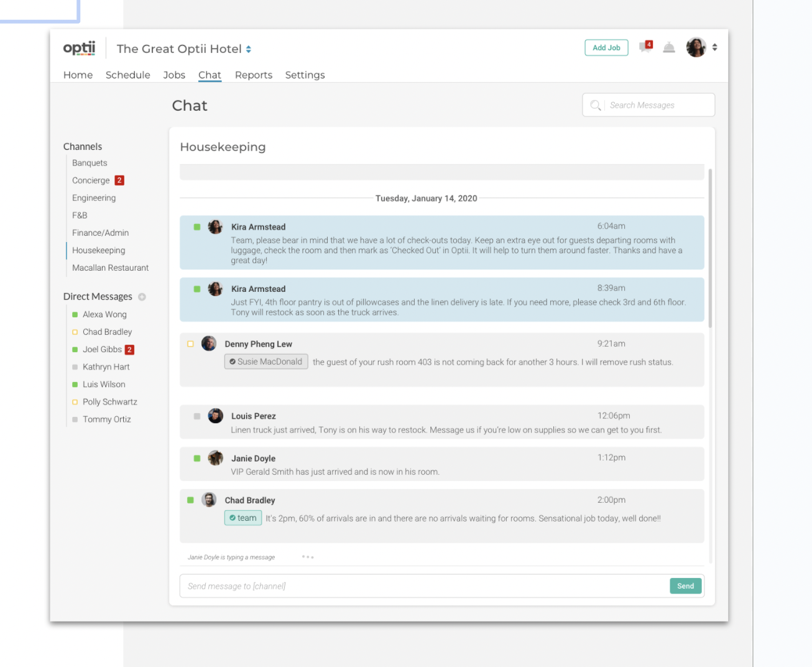Click Janie Doyle's avatar
The width and height of the screenshot is (812, 667).
click(215, 458)
